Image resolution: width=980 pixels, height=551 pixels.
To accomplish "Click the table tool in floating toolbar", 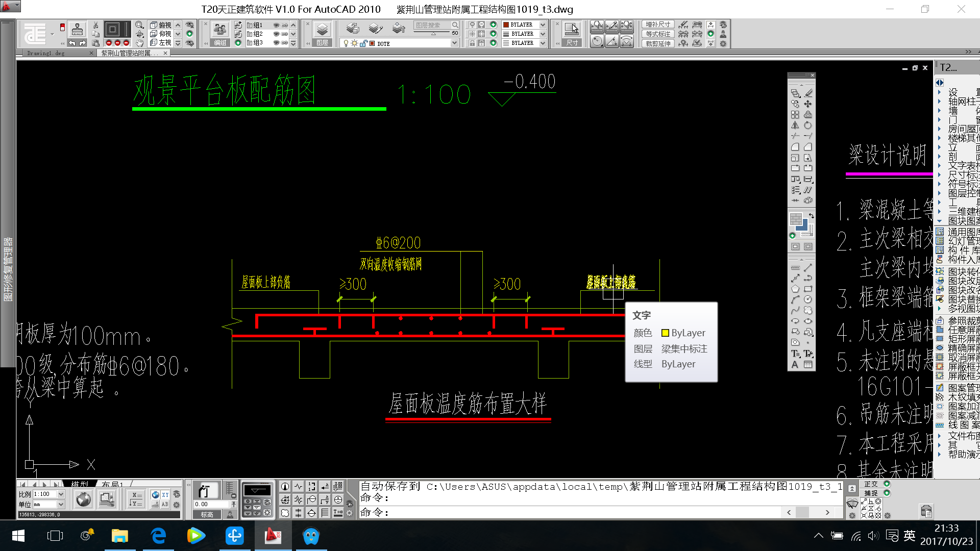I will [808, 365].
